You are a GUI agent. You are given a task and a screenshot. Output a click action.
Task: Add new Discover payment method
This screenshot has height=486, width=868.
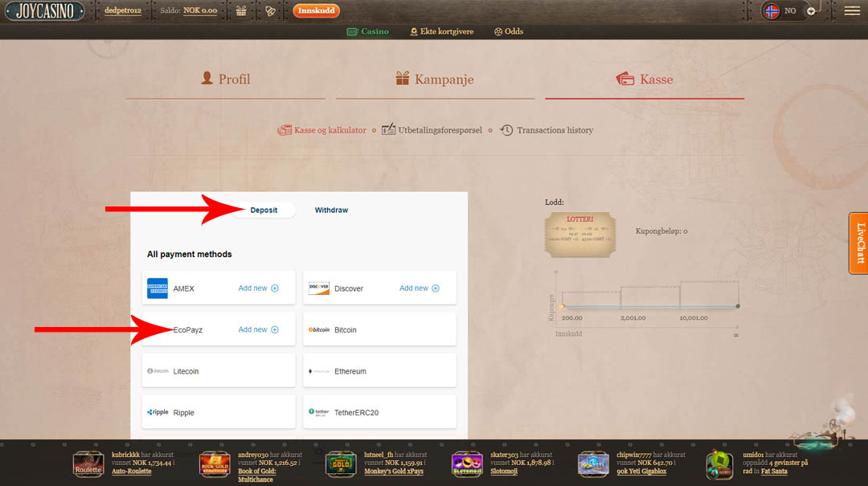click(x=420, y=288)
